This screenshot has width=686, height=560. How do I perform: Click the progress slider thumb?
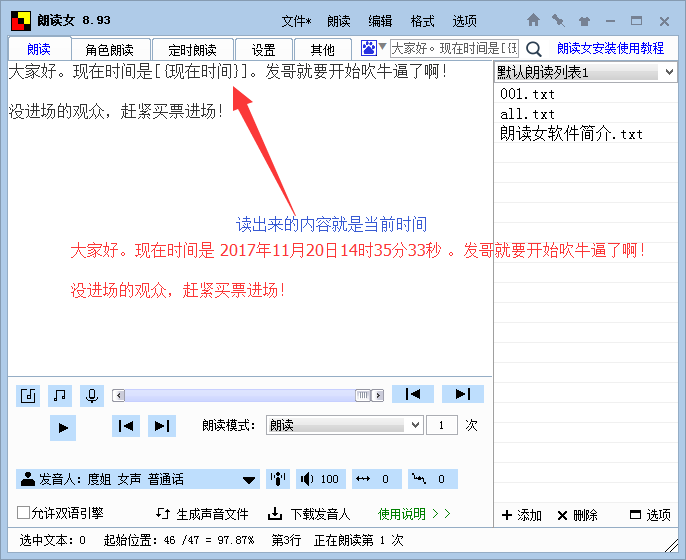point(363,396)
